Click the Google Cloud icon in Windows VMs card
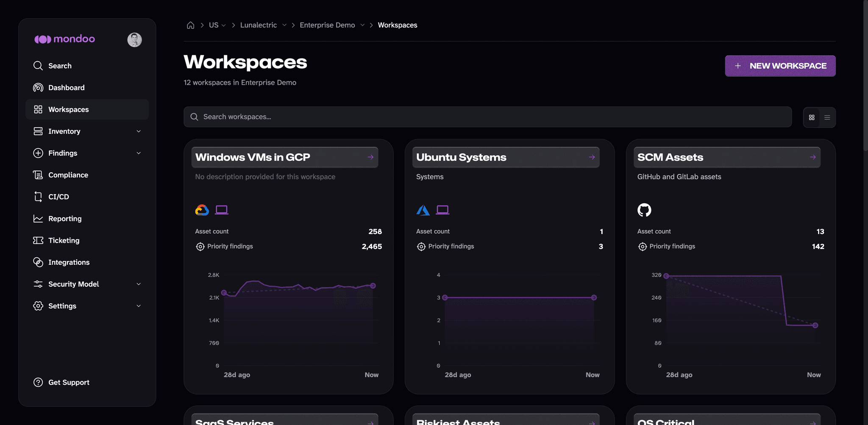 (x=202, y=210)
